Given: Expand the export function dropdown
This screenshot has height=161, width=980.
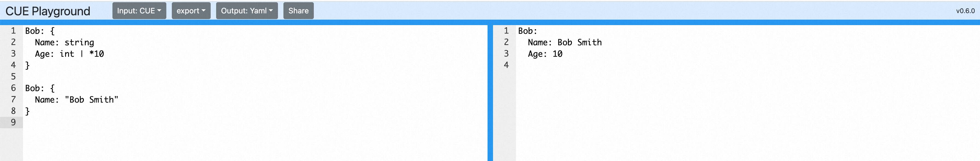Looking at the screenshot, I should click(x=191, y=11).
